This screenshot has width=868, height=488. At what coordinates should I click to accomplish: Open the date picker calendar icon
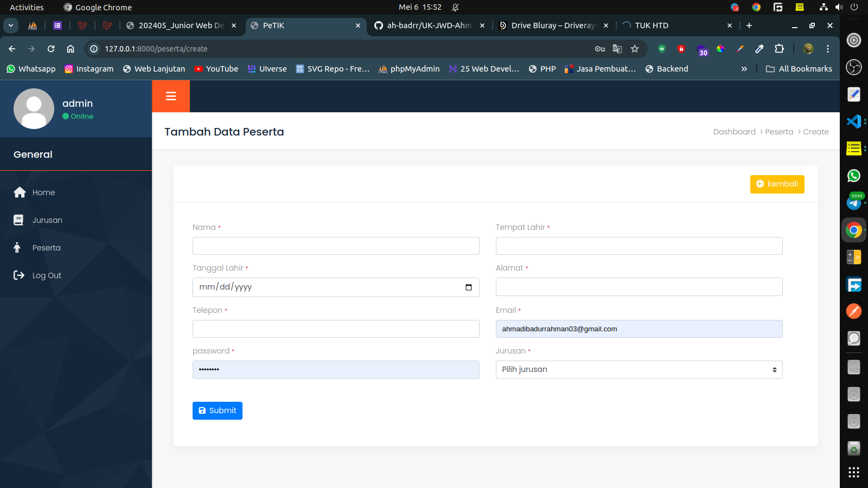(469, 287)
